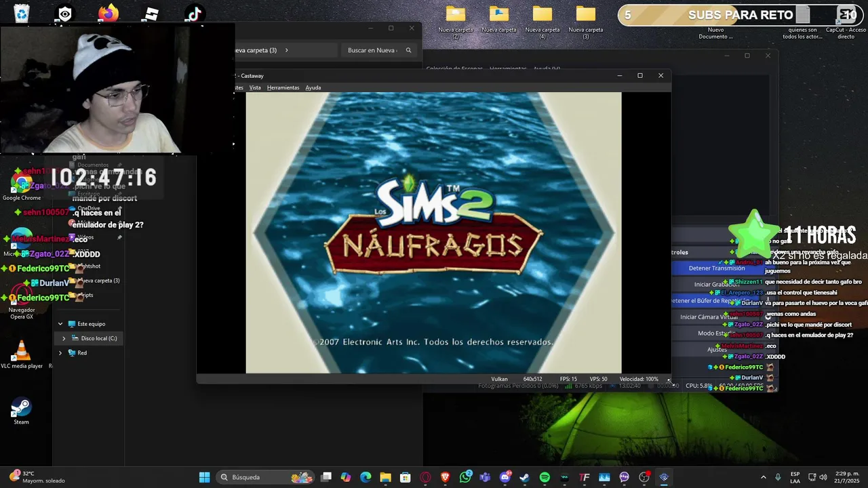
Task: Open Discord from the taskbar
Action: (x=505, y=477)
